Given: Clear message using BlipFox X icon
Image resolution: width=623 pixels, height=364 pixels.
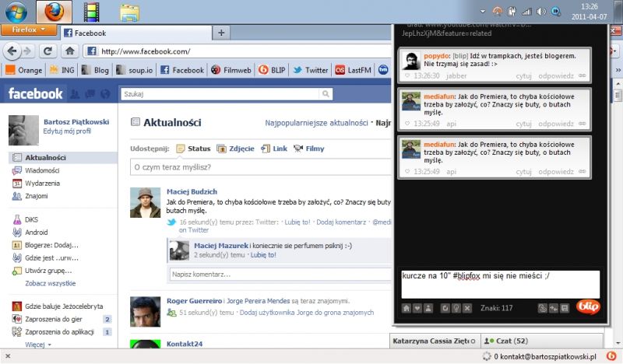Looking at the screenshot, I should [x=467, y=308].
